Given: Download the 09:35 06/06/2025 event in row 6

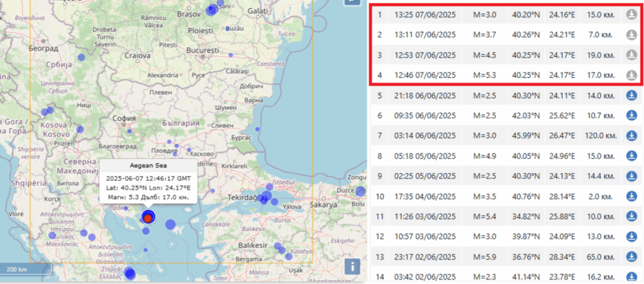Looking at the screenshot, I should [631, 116].
